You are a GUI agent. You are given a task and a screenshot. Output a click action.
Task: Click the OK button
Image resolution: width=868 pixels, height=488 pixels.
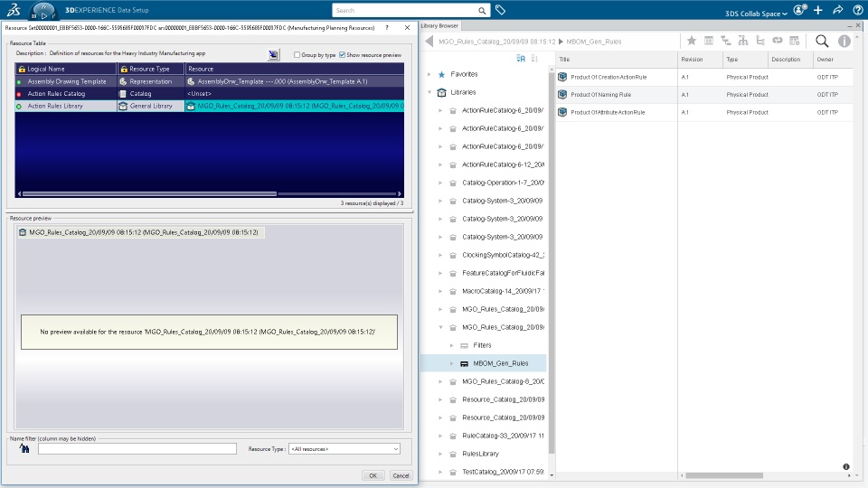[373, 475]
